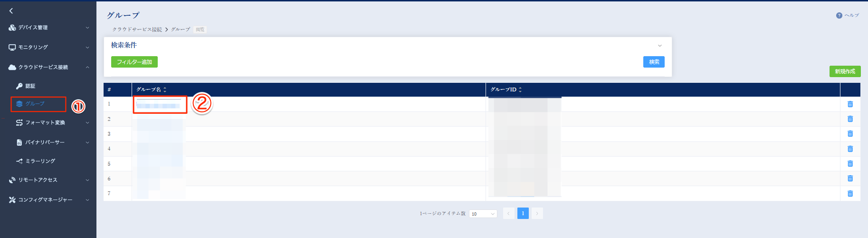Expand the フォーマット変換 chevron
The height and width of the screenshot is (238, 868).
tap(87, 122)
